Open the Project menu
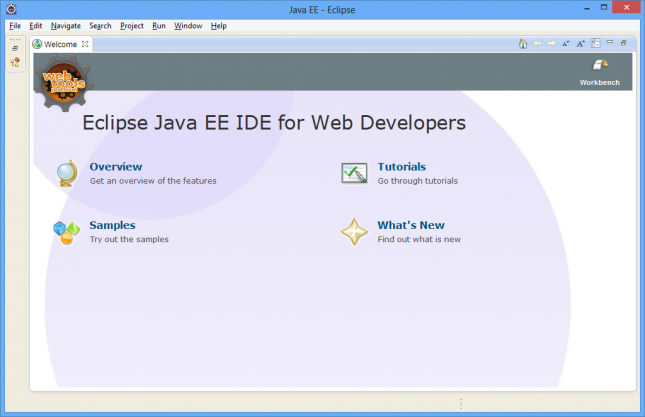Image resolution: width=645 pixels, height=417 pixels. click(x=132, y=25)
